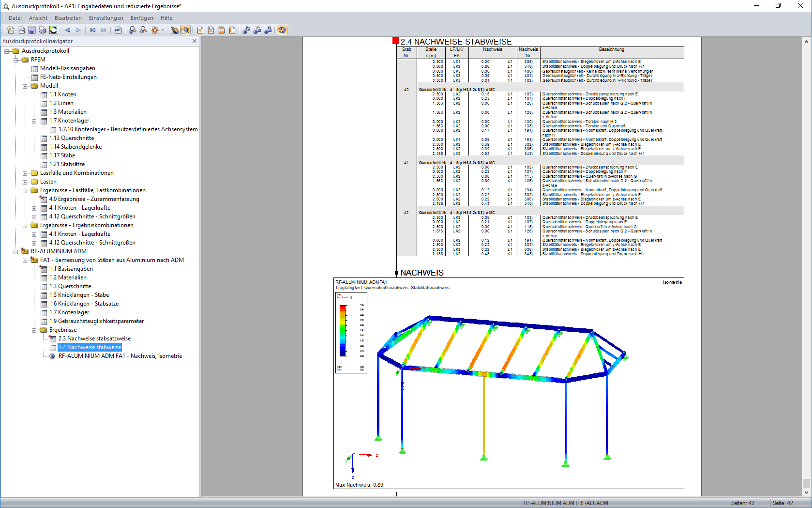Viewport: 812px width, 508px height.
Task: Click the third blue link icon
Action: coord(268,30)
